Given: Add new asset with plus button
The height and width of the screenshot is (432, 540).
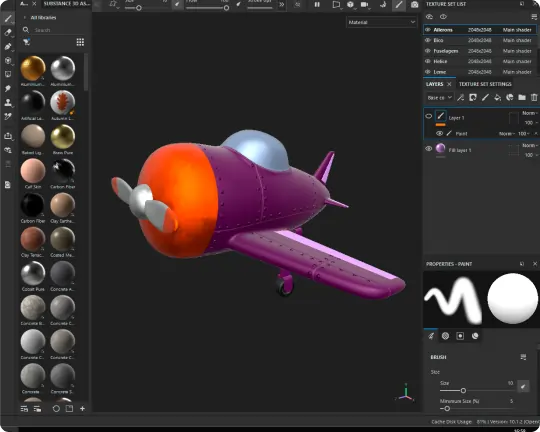Looking at the screenshot, I should pyautogui.click(x=82, y=409).
